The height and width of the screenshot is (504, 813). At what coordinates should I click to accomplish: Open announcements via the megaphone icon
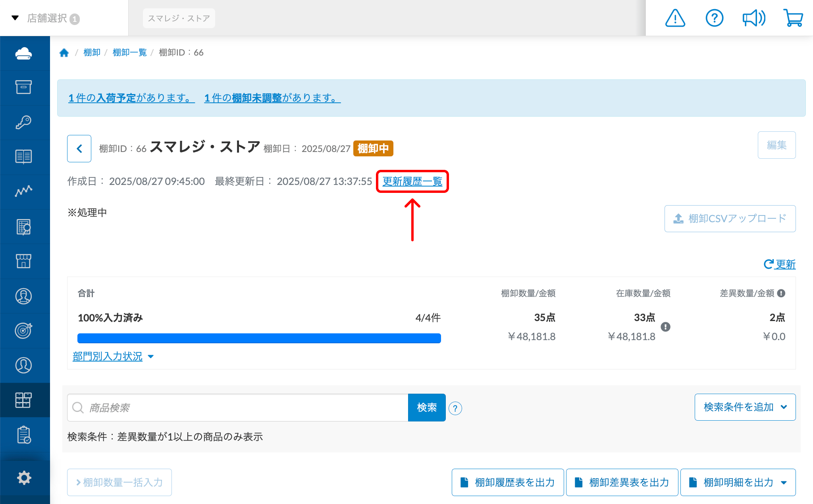[x=753, y=18]
